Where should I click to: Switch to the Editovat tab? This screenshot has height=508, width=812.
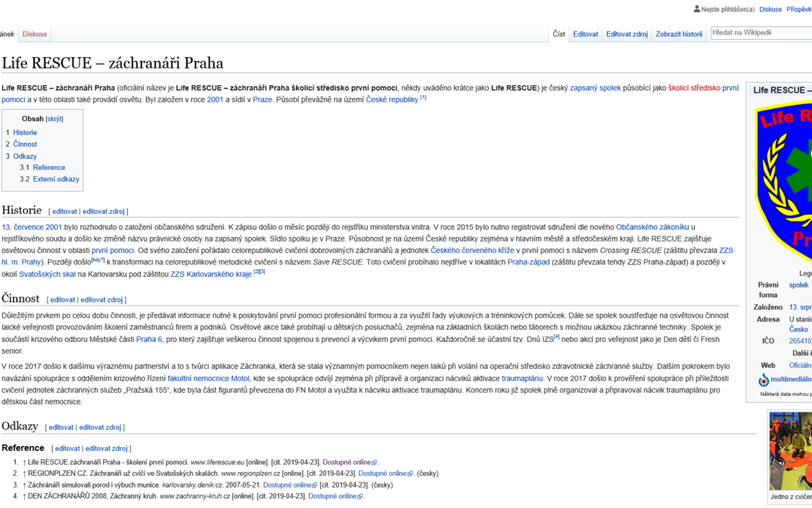585,34
